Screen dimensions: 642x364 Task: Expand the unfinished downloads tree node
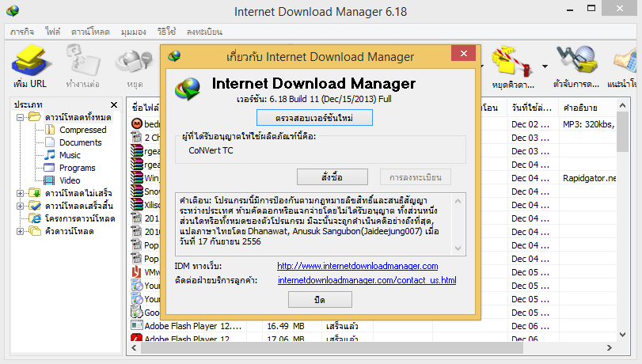pyautogui.click(x=20, y=193)
